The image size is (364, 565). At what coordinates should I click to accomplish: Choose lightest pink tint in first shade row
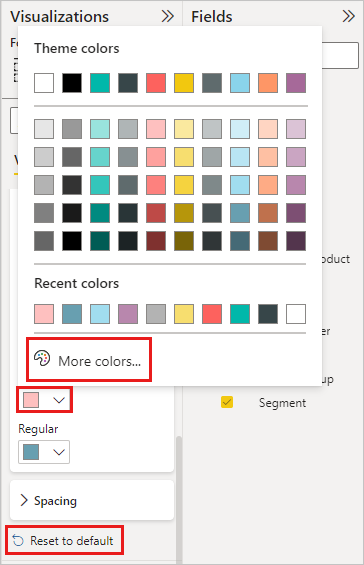click(x=156, y=129)
